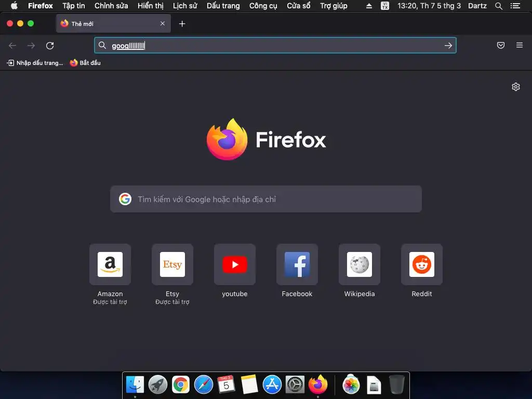This screenshot has height=399, width=532.
Task: Open the Facebook shortcut tile
Action: (297, 264)
